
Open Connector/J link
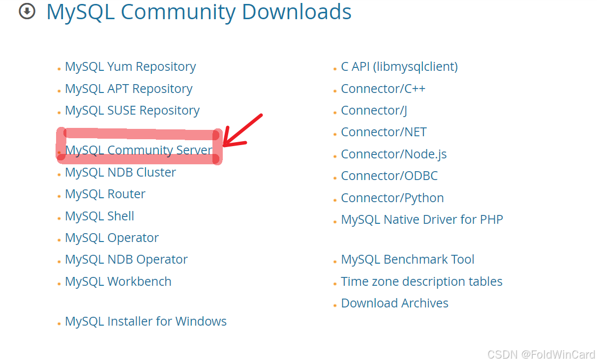pos(374,111)
